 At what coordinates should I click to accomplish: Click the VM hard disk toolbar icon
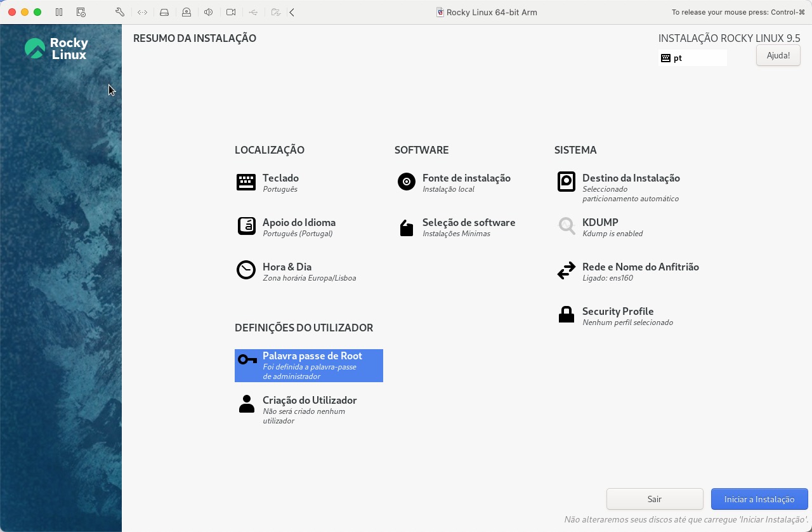pos(164,12)
